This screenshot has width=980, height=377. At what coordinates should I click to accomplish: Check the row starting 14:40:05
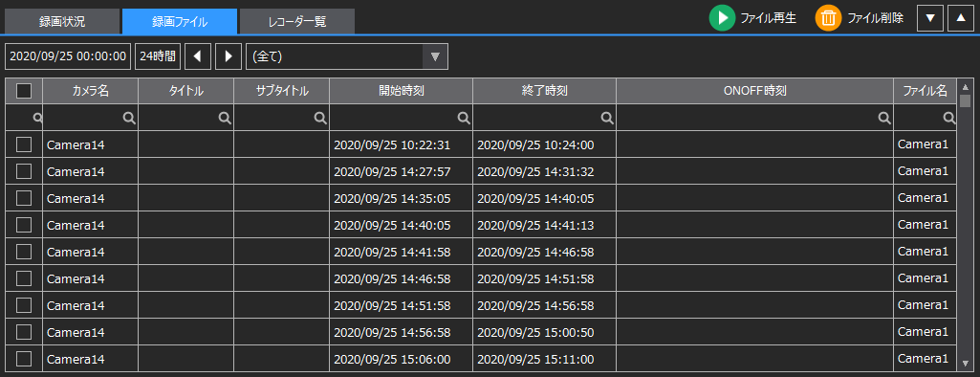click(x=24, y=225)
